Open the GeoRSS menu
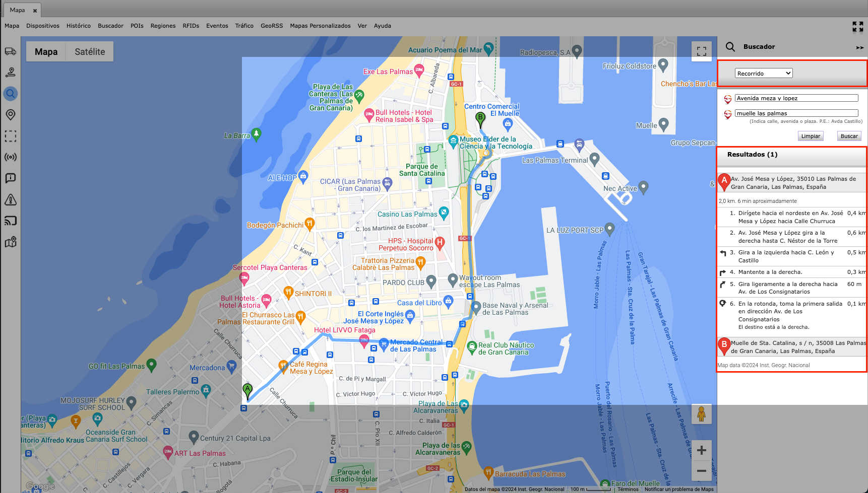Viewport: 868px width, 493px height. [272, 26]
